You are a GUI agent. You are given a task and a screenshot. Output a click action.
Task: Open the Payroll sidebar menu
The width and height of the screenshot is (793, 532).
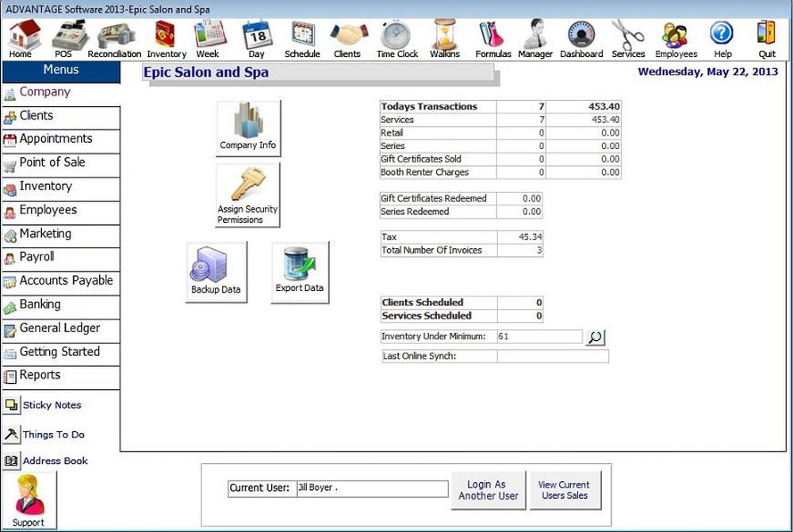61,258
